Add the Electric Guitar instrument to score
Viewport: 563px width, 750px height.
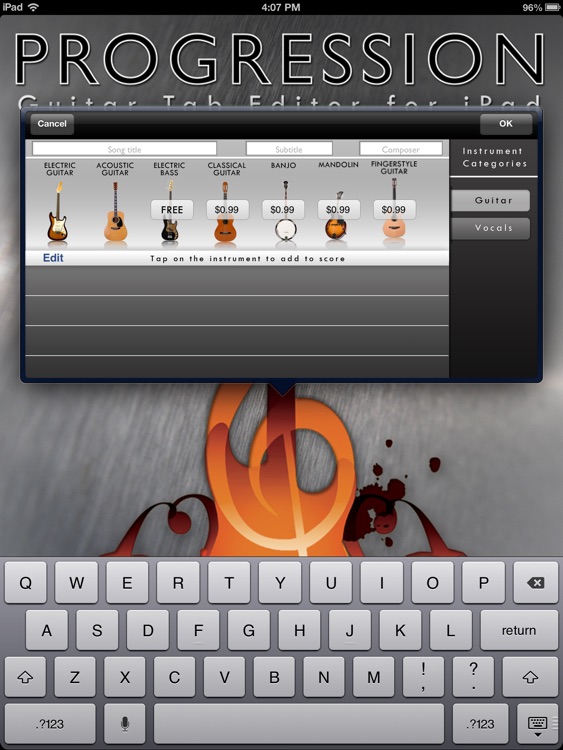tap(58, 211)
